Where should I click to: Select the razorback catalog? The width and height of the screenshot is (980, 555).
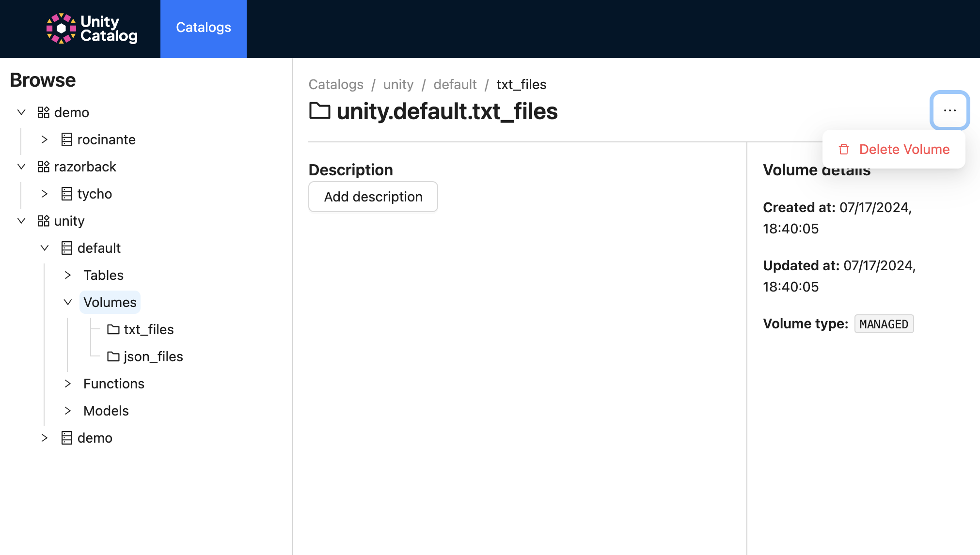click(x=85, y=167)
